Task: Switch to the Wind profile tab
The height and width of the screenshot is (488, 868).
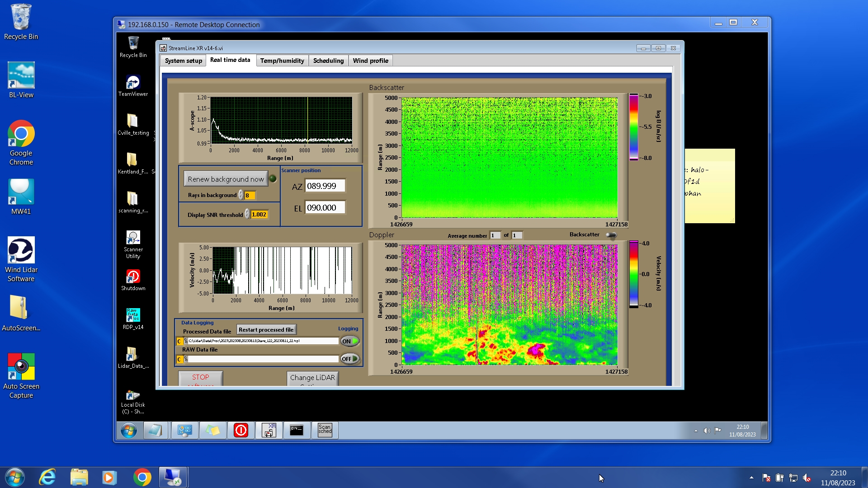Action: click(370, 61)
